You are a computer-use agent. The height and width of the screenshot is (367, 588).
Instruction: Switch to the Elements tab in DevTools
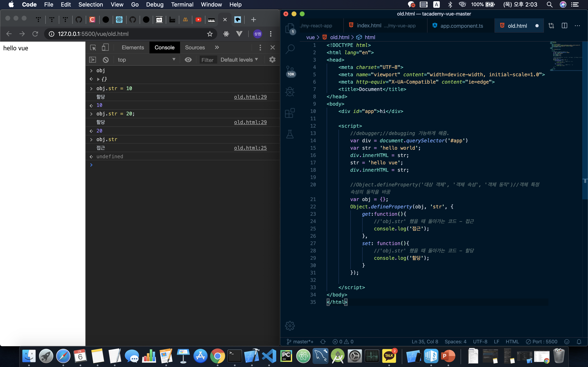click(x=133, y=48)
